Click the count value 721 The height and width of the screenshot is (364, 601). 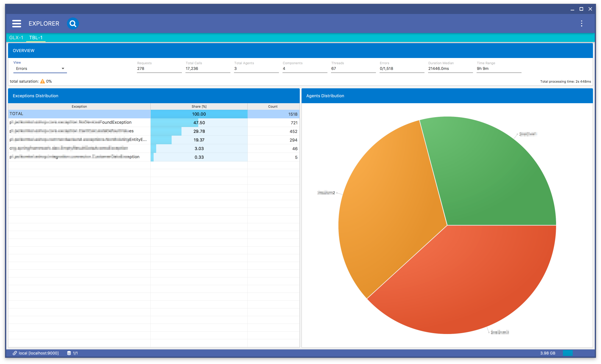[x=294, y=123]
